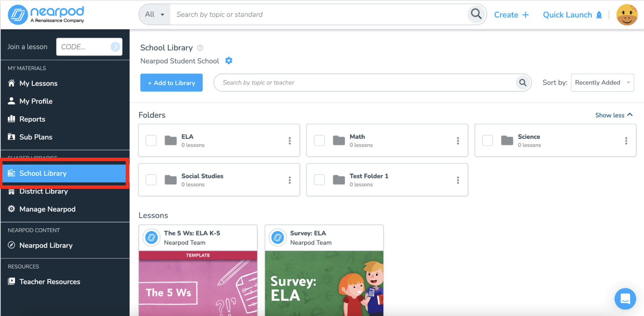Click the Nearpod logo

[x=46, y=15]
